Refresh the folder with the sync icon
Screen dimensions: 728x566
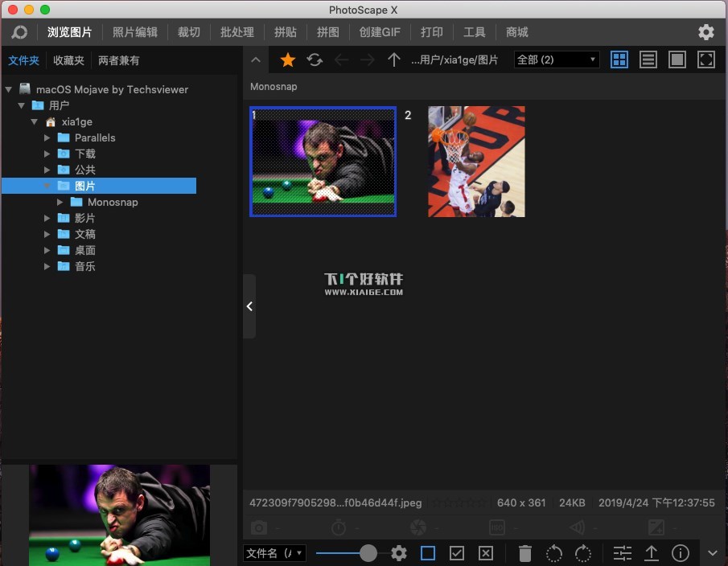[x=315, y=60]
